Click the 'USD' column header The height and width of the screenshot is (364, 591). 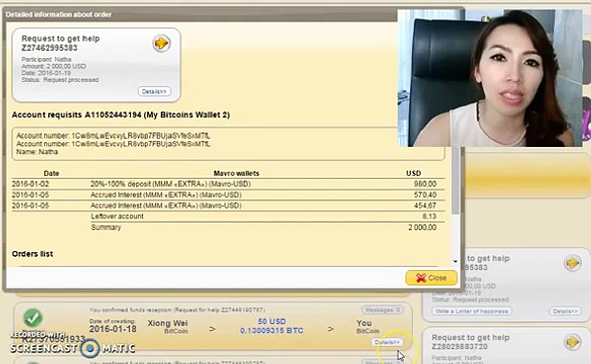tap(413, 173)
